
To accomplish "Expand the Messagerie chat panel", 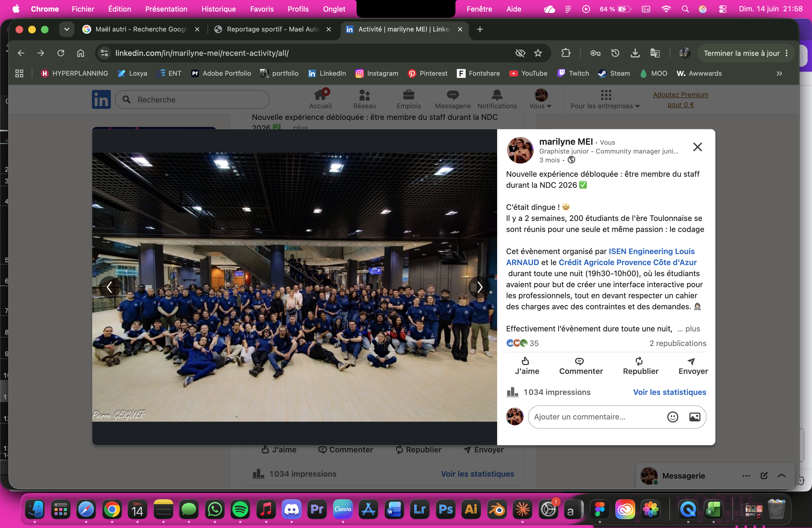I will [781, 476].
